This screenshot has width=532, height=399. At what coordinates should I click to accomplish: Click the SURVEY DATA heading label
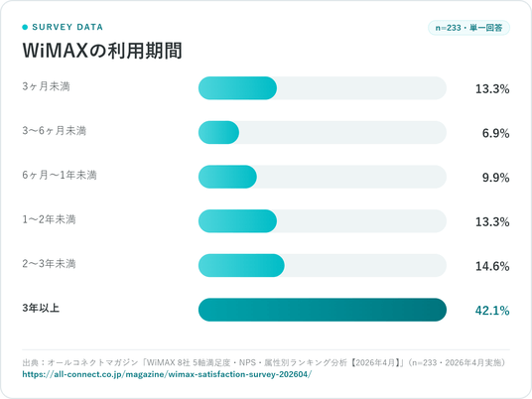click(x=67, y=27)
